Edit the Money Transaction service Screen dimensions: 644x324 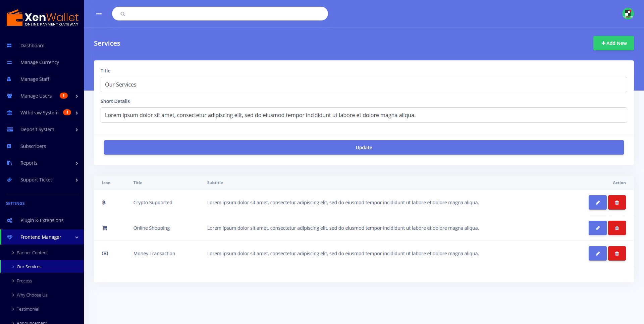pyautogui.click(x=597, y=254)
